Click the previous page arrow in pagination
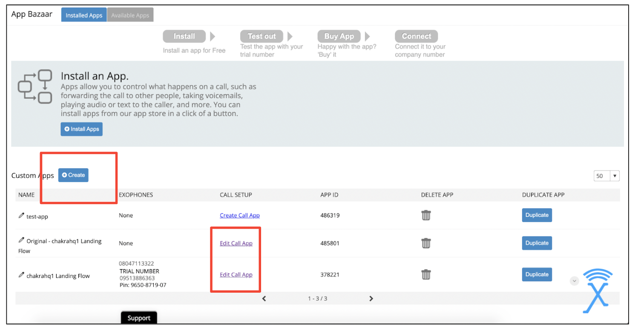Viewport: 644px width, 334px height. click(x=264, y=298)
